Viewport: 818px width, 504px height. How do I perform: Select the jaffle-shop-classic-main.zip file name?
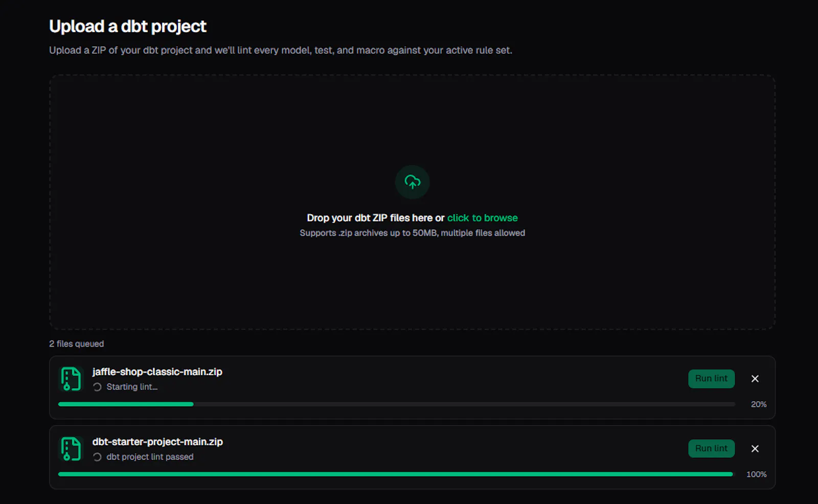(x=157, y=372)
